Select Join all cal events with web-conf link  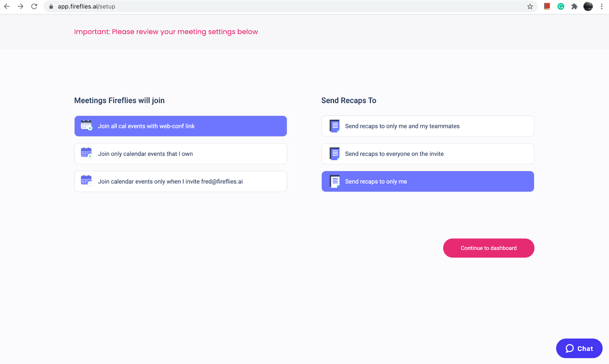(180, 126)
